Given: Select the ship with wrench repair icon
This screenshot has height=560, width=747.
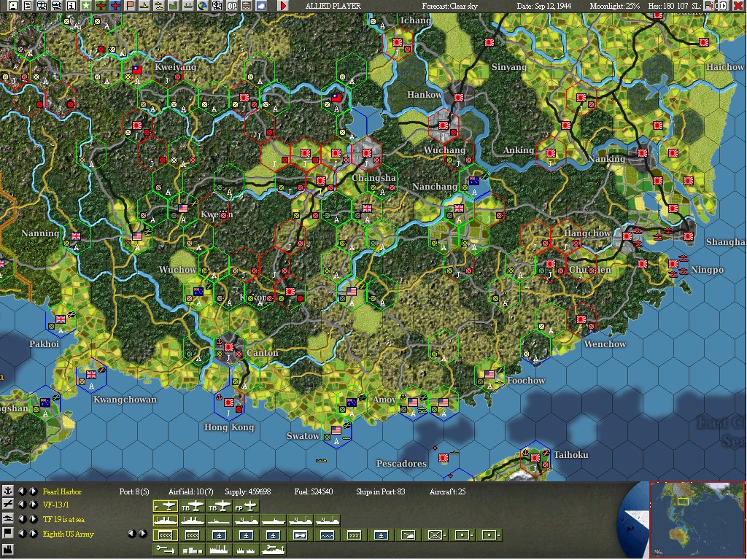Looking at the screenshot, I should 273,550.
